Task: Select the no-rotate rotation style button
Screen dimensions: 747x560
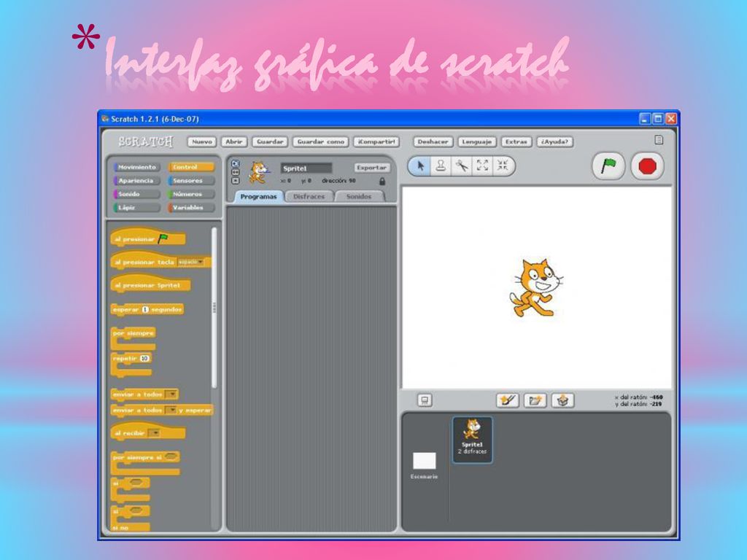Action: pos(235,181)
